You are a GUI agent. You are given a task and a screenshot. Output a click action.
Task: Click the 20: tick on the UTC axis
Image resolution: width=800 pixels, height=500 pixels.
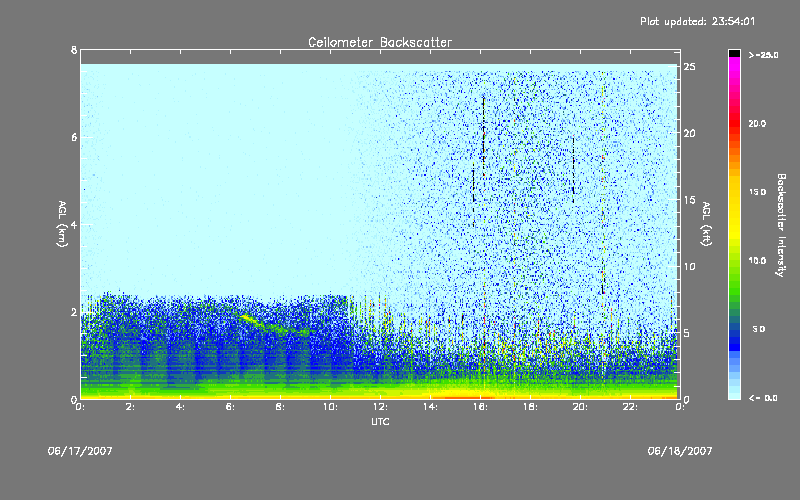click(x=580, y=407)
